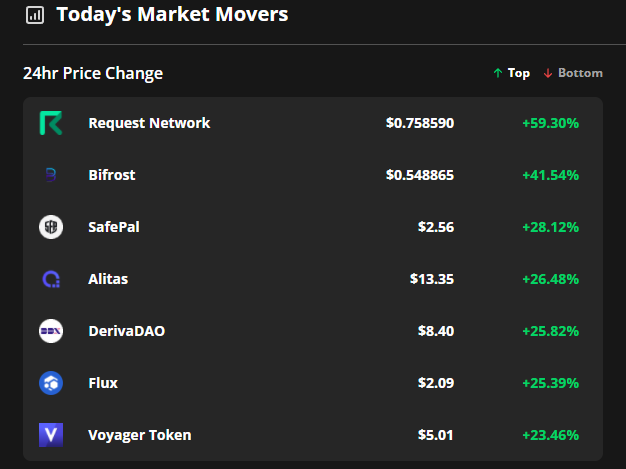Click the Request Network green R logo
Screen dimensions: 626x469
coord(51,123)
